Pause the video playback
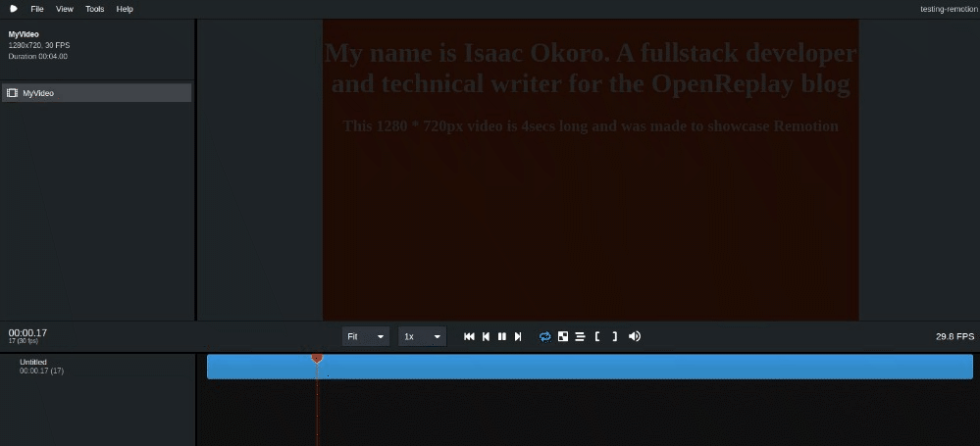The height and width of the screenshot is (446, 980). pos(502,336)
